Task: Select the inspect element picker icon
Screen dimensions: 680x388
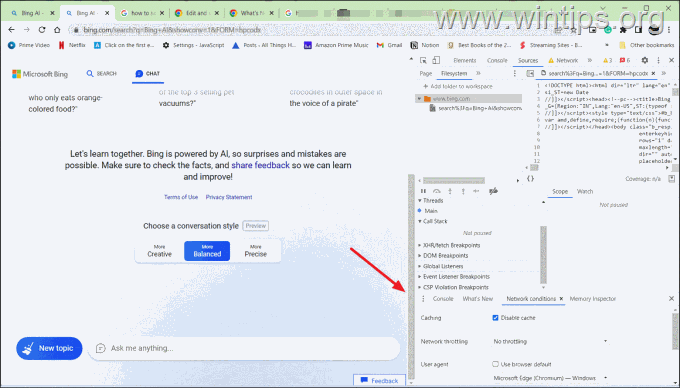Action: [423, 60]
